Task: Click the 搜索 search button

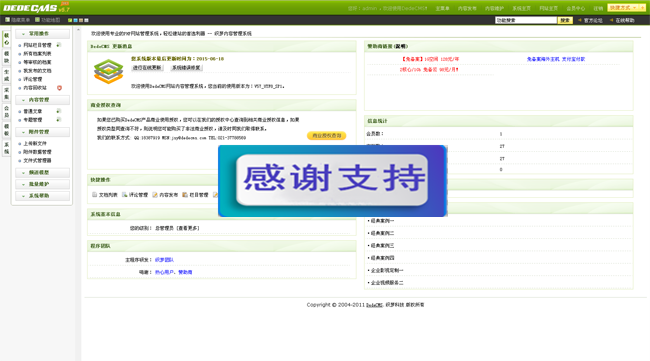Action: [565, 20]
